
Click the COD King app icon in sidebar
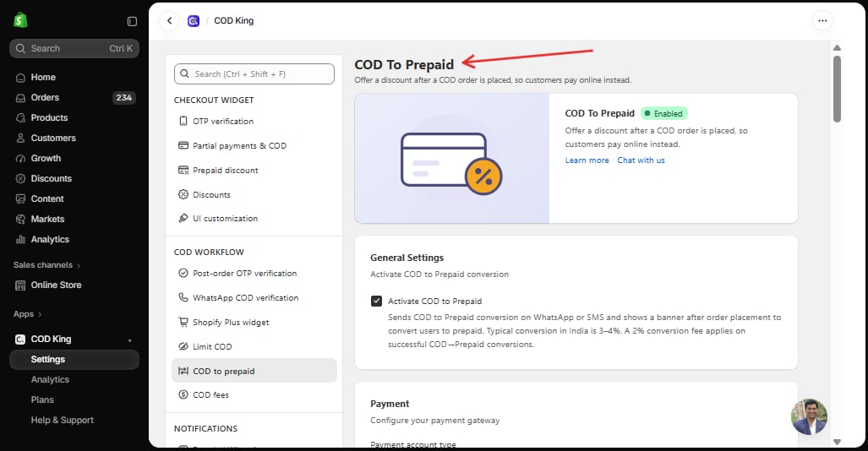(x=20, y=340)
